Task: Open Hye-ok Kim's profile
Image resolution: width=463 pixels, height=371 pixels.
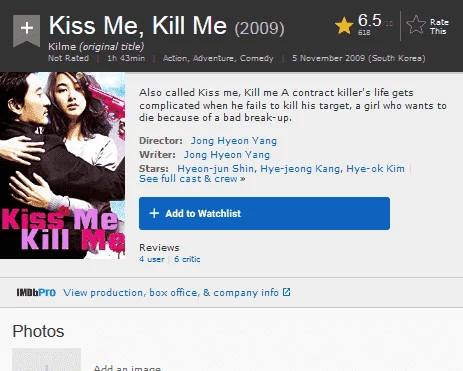Action: point(375,169)
